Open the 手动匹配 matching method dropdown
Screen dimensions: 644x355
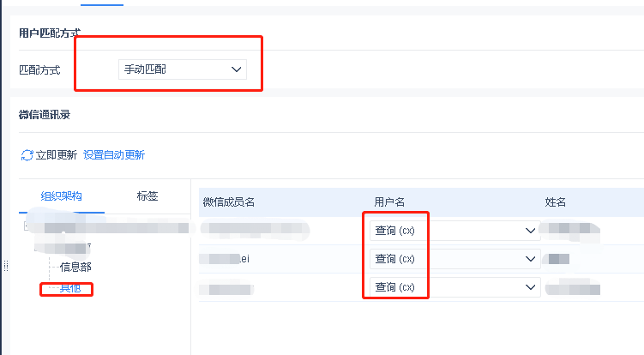click(183, 69)
